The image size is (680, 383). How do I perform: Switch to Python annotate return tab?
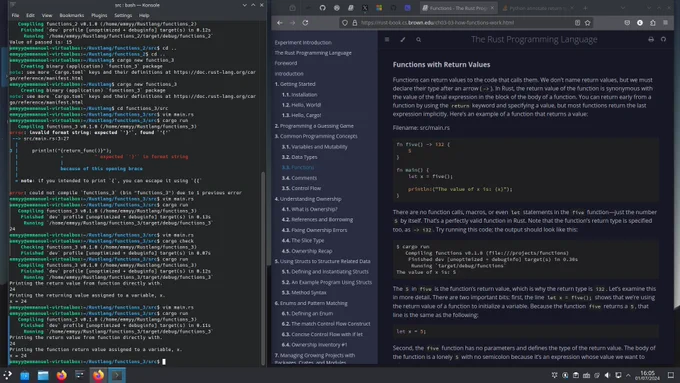coord(537,8)
